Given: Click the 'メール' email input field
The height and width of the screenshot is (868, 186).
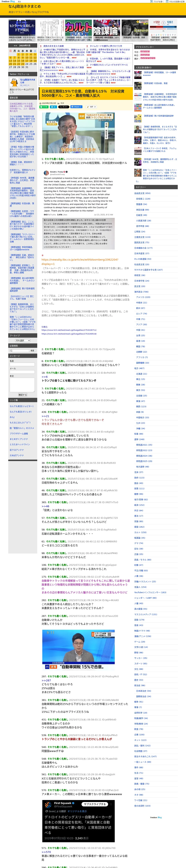Looking at the screenshot, I should [22, 372].
